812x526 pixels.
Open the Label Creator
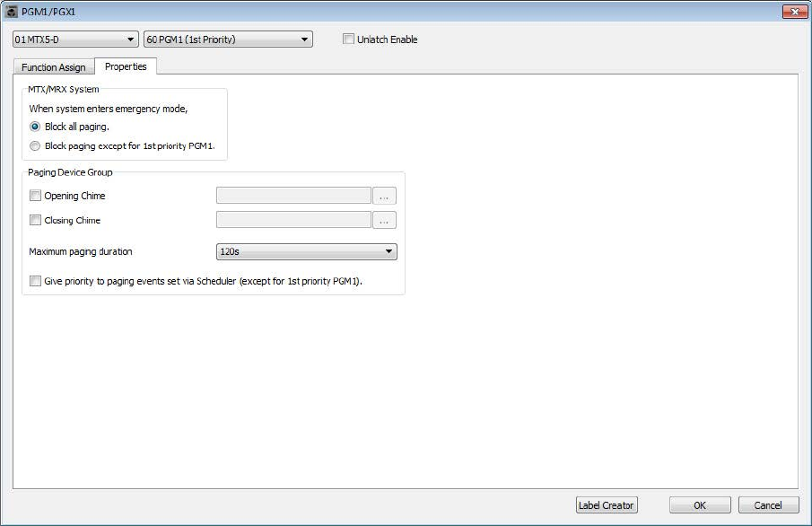(x=607, y=504)
